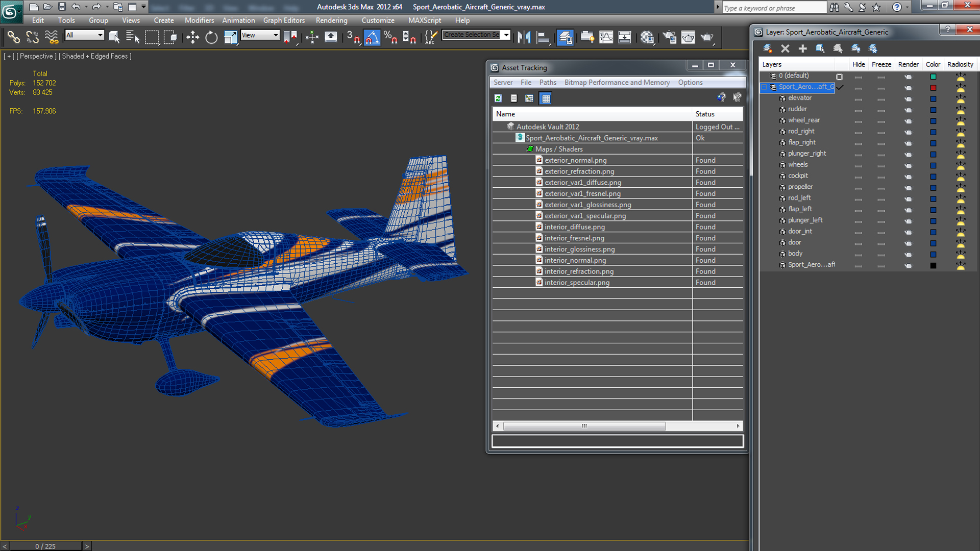Viewport: 980px width, 551px height.
Task: Open Render Setup from toolbar
Action: (x=669, y=37)
